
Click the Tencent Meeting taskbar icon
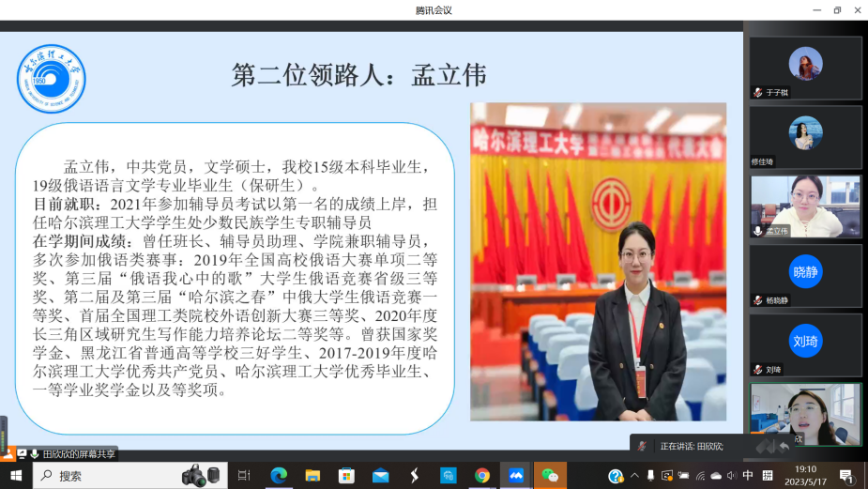(515, 476)
